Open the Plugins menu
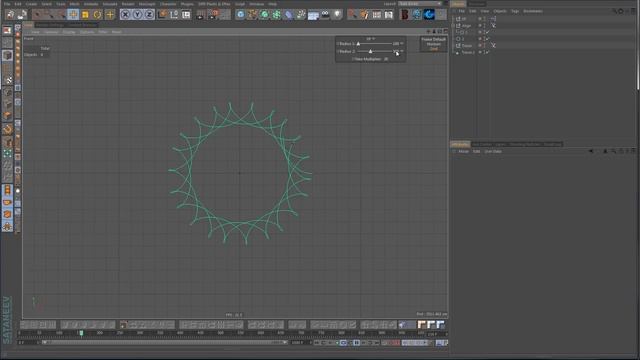 click(x=187, y=4)
